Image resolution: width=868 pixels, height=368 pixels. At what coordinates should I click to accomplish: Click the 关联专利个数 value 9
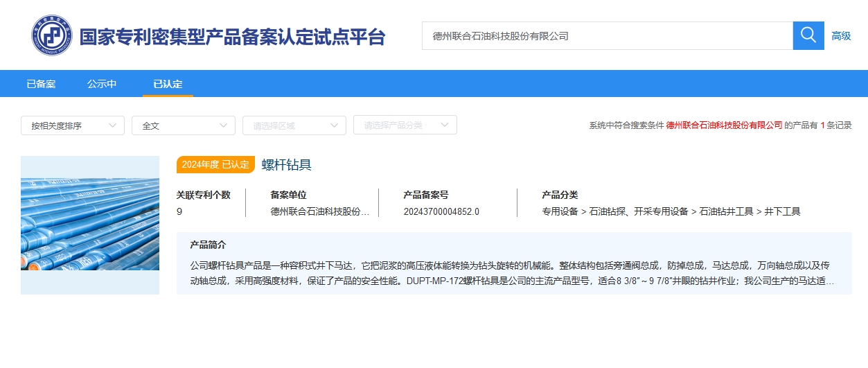(x=179, y=211)
